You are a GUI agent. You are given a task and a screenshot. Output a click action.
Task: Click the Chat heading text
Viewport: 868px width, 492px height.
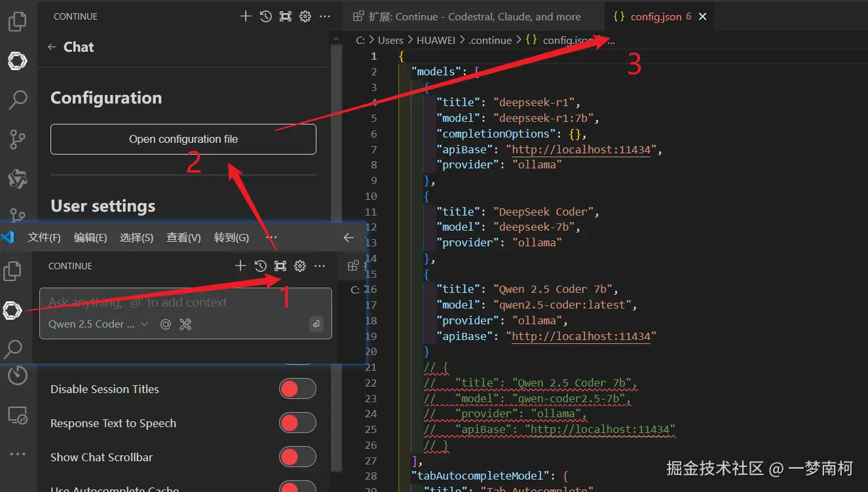[79, 47]
